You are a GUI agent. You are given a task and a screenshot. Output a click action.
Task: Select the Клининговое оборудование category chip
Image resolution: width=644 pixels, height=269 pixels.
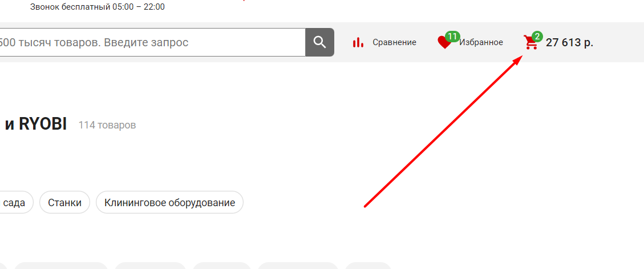169,202
